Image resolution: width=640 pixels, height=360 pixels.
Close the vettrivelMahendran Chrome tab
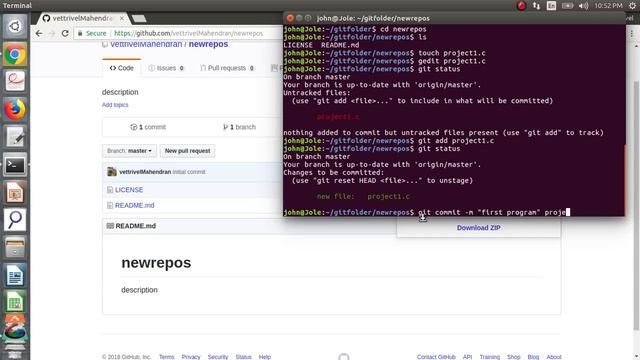pos(122,18)
